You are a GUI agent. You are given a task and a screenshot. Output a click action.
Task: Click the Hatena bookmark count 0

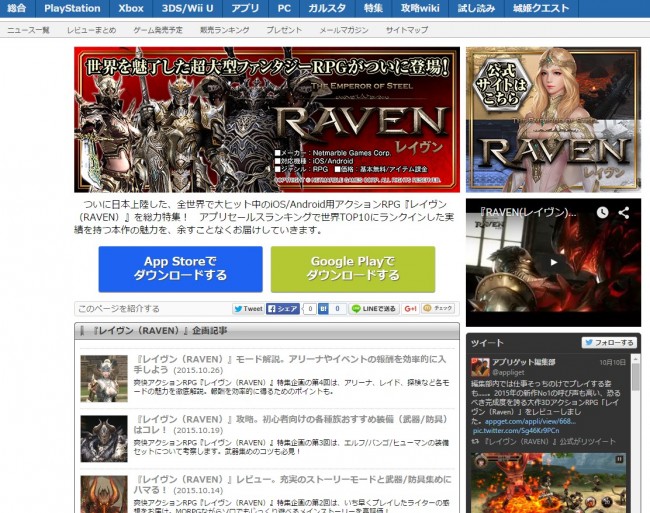click(337, 309)
